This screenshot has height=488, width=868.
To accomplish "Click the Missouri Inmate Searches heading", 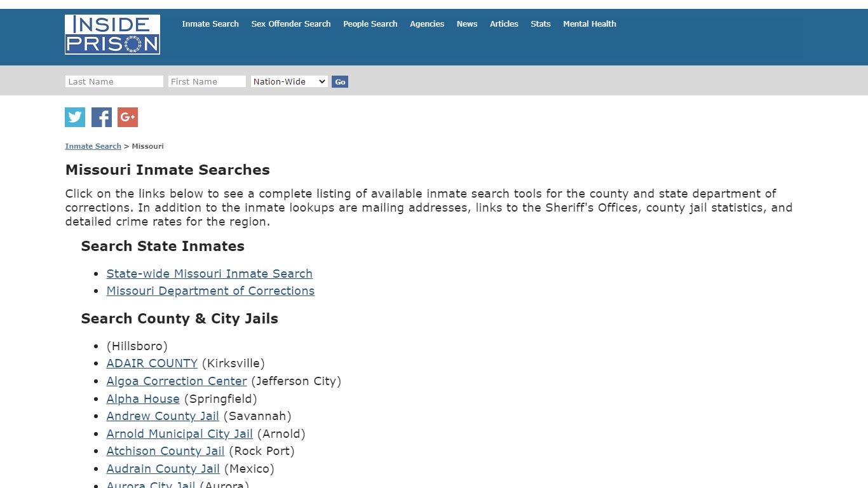I will coord(168,170).
